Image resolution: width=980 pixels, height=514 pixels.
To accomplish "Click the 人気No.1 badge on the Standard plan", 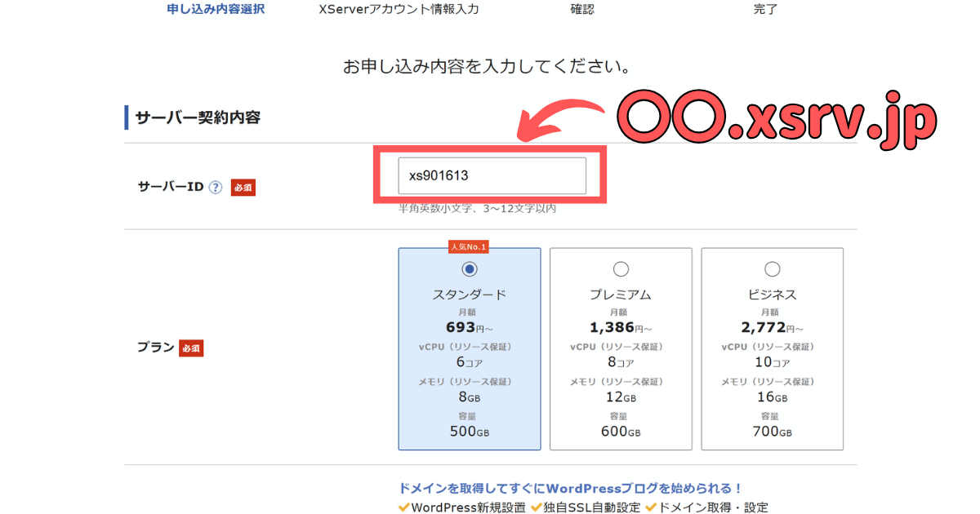I will coord(469,246).
